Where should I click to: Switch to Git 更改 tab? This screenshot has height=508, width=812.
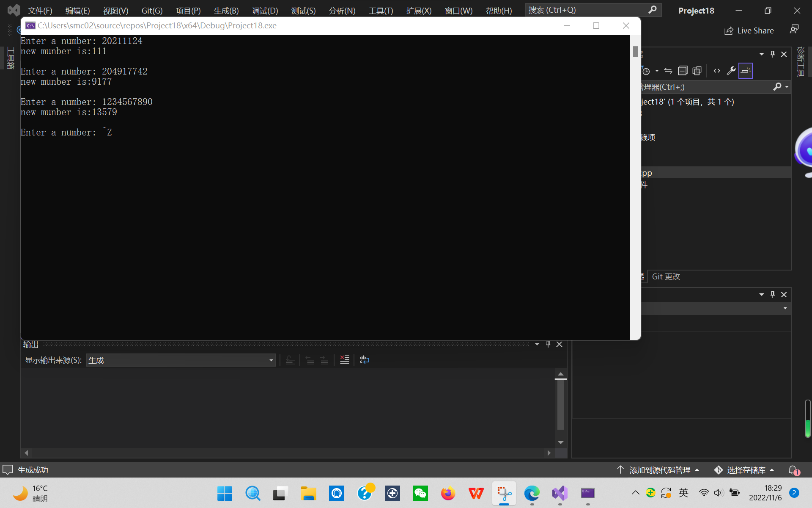666,276
